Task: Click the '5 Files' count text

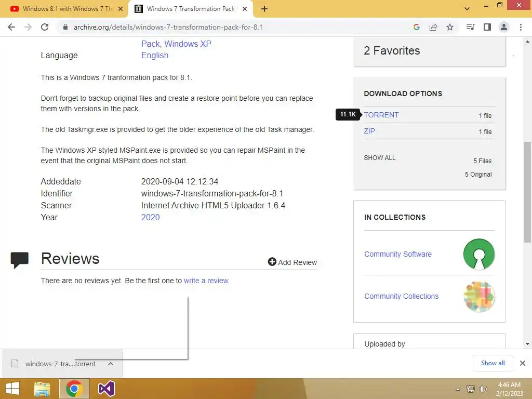Action: [x=483, y=161]
